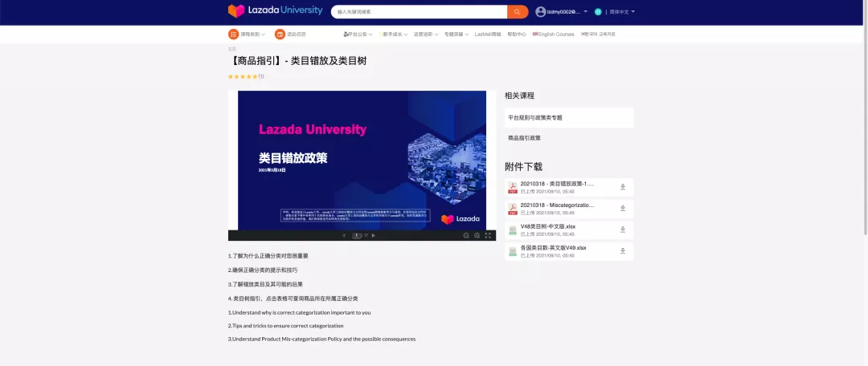
Task: Expand the 运营进阶 menu
Action: [426, 35]
